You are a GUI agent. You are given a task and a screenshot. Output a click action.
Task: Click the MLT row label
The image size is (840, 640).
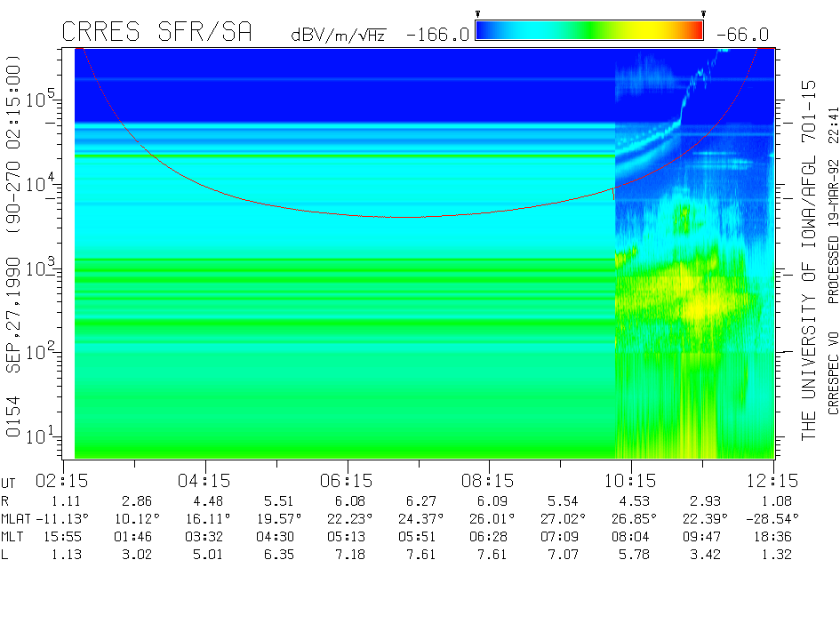coord(14,537)
